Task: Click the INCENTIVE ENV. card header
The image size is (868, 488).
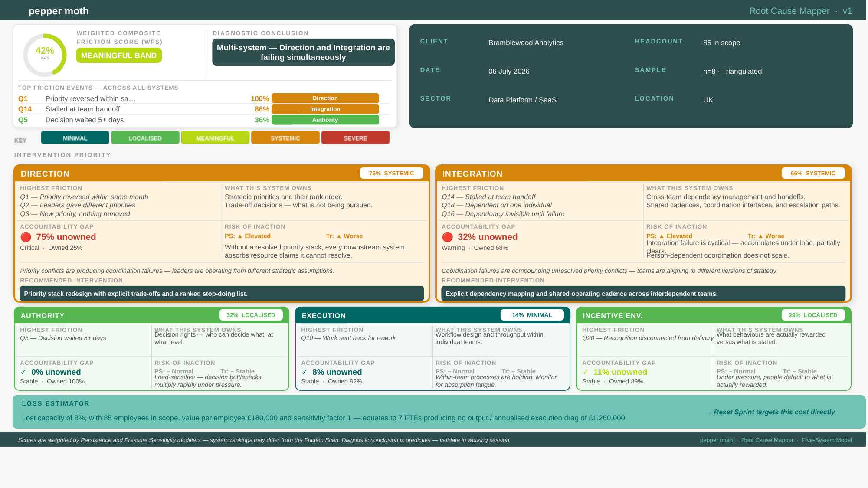Action: [x=714, y=315]
